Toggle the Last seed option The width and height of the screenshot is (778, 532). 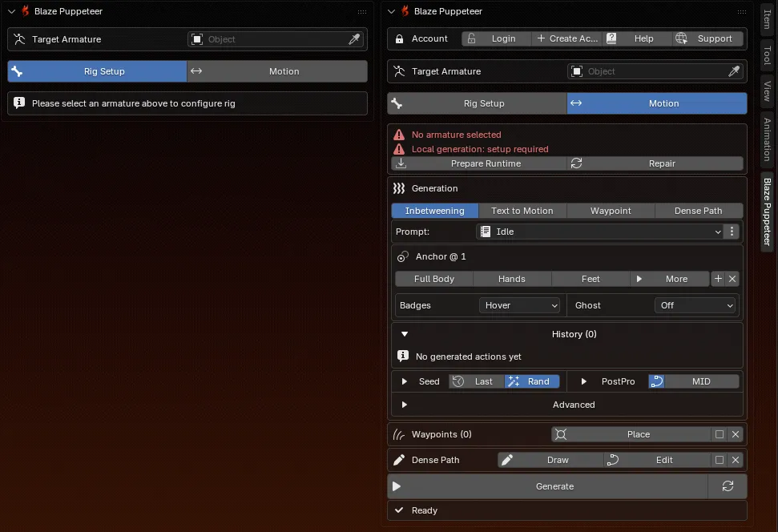tap(477, 381)
